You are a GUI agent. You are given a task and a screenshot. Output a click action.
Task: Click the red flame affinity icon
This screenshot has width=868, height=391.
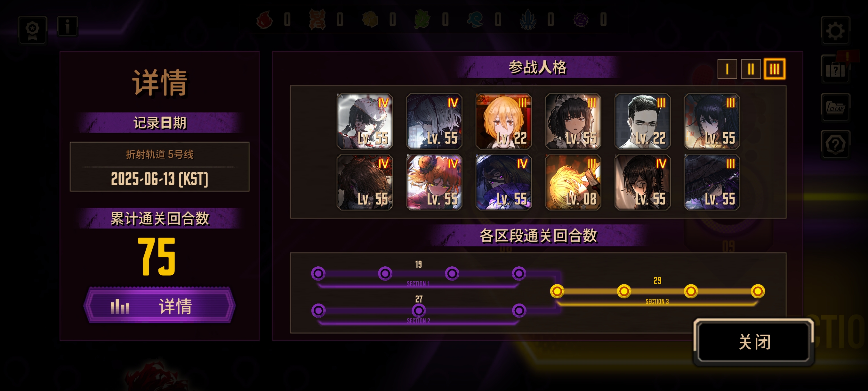264,20
